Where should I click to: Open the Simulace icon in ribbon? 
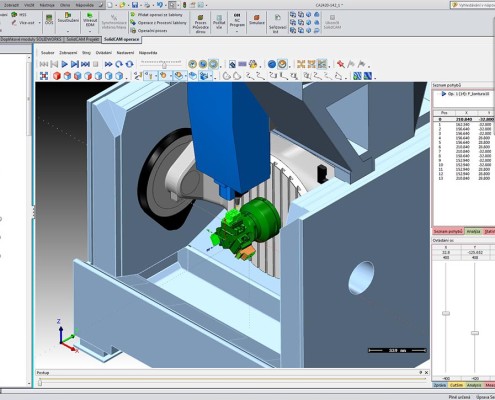(x=257, y=20)
